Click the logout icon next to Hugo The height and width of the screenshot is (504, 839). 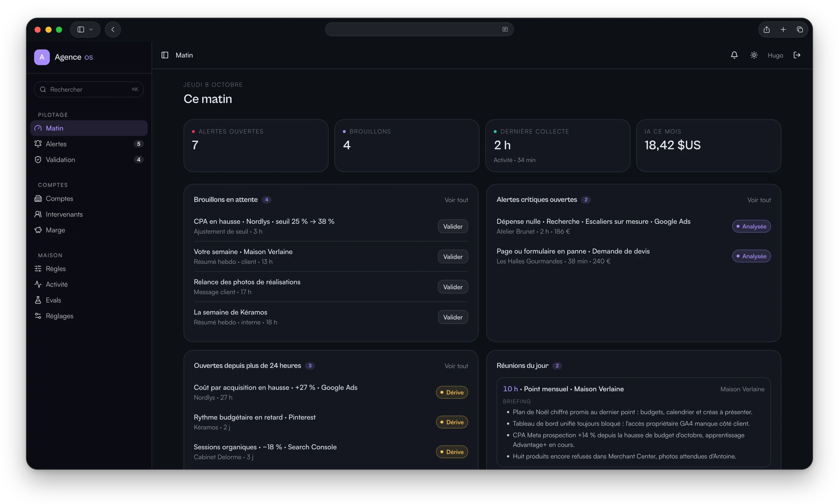point(797,55)
